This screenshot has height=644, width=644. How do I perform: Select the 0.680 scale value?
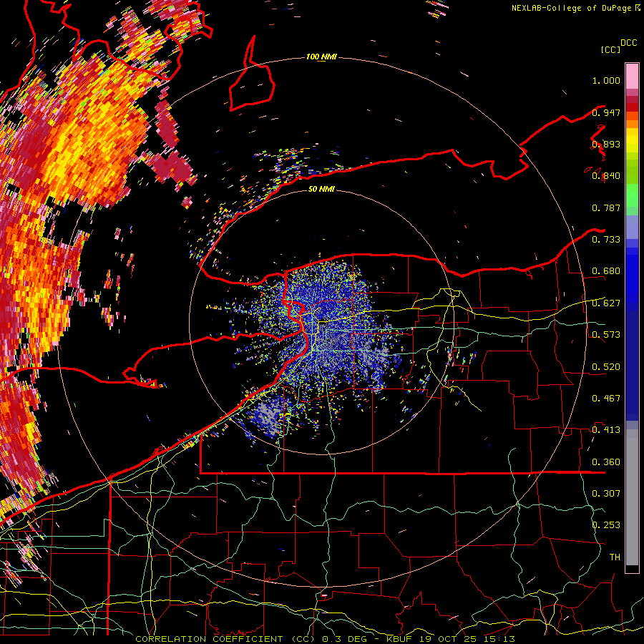pyautogui.click(x=606, y=271)
